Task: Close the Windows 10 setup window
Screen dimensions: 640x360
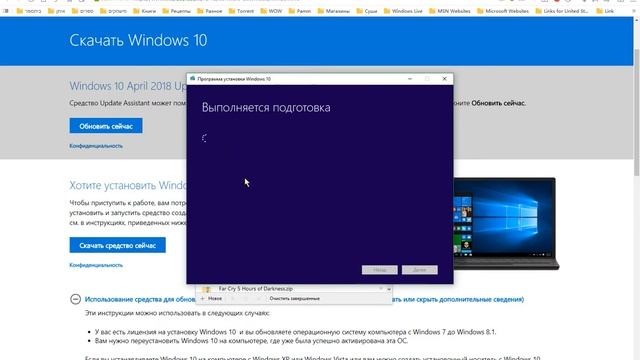Action: [444, 79]
